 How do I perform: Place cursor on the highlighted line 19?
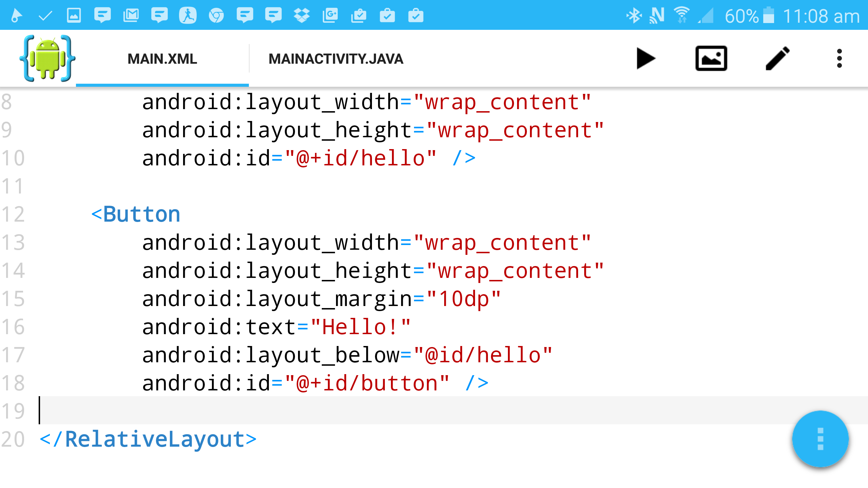coord(454,411)
